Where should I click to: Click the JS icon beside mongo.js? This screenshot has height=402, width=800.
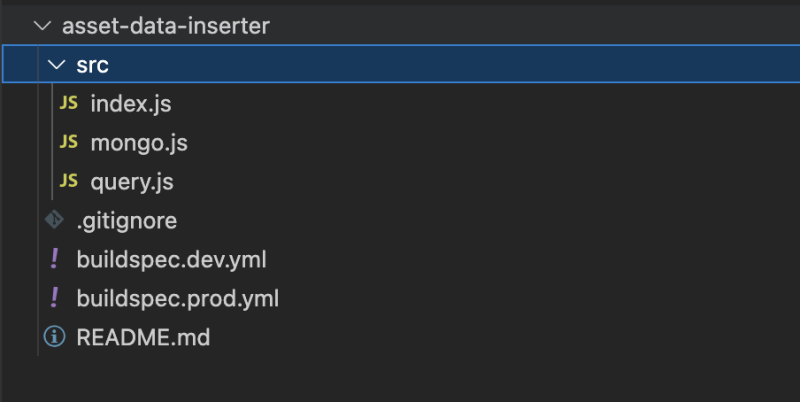(69, 143)
